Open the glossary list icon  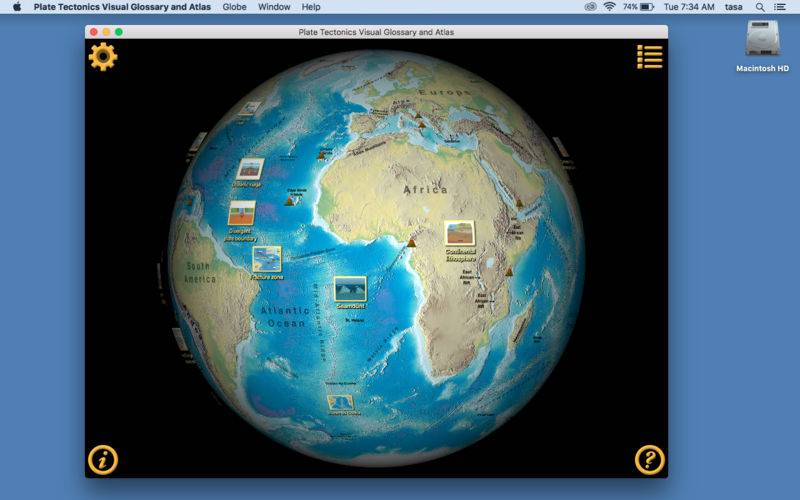coord(649,57)
